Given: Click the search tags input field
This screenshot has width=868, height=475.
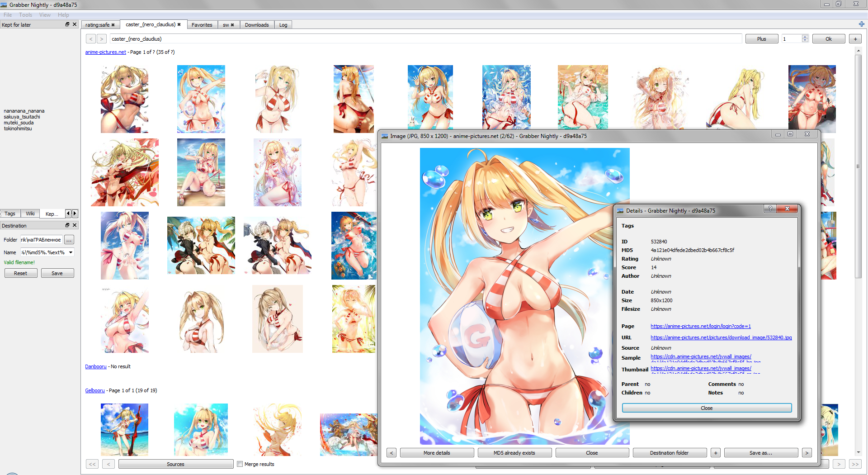Looking at the screenshot, I should pyautogui.click(x=425, y=39).
